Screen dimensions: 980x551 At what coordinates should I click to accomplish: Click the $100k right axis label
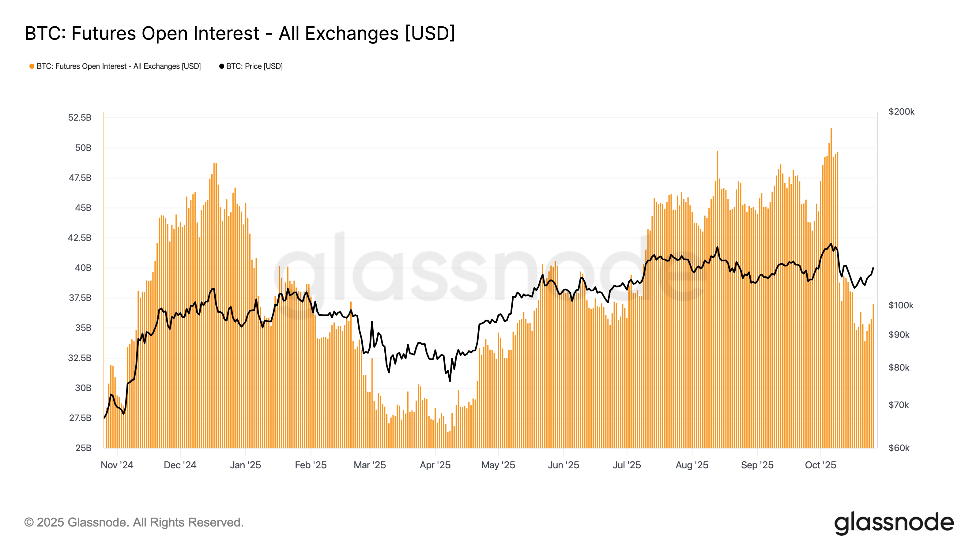tap(900, 305)
